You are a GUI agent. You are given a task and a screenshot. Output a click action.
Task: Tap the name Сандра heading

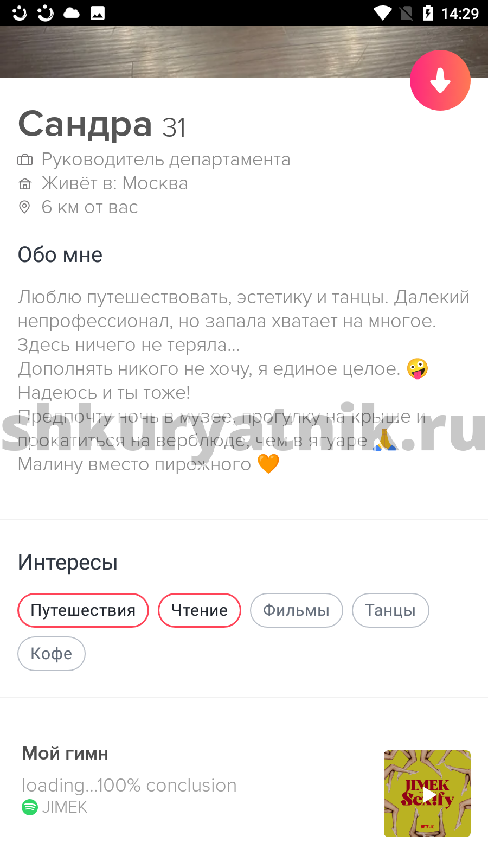coord(85,124)
